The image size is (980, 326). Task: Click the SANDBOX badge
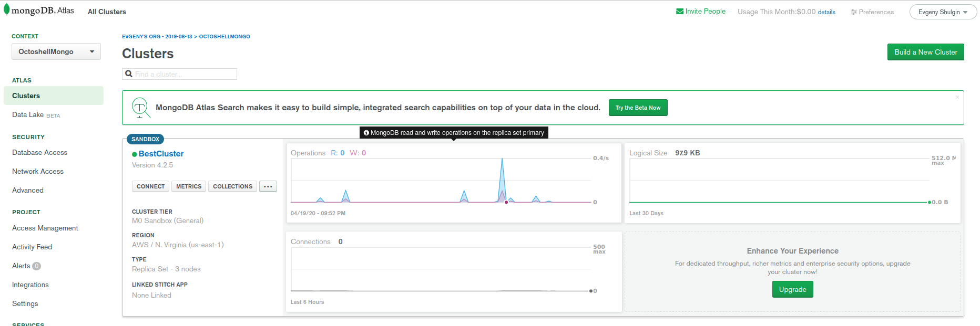coord(145,139)
